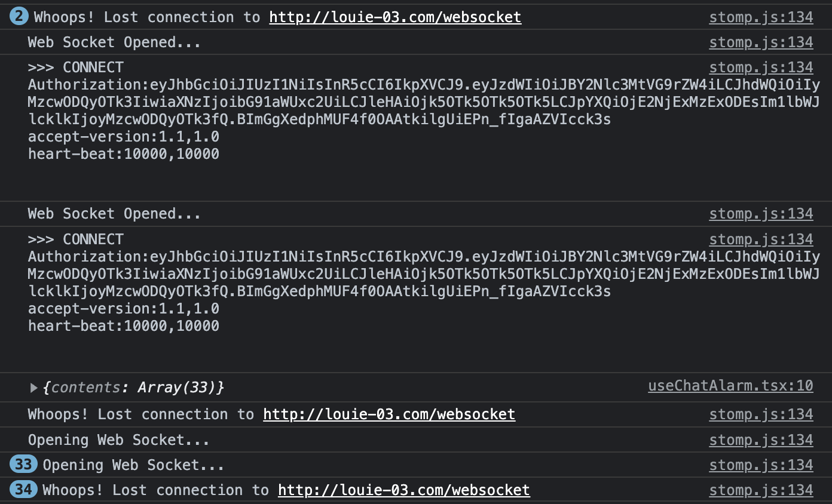Click the repeat count badge showing 34

click(x=23, y=490)
